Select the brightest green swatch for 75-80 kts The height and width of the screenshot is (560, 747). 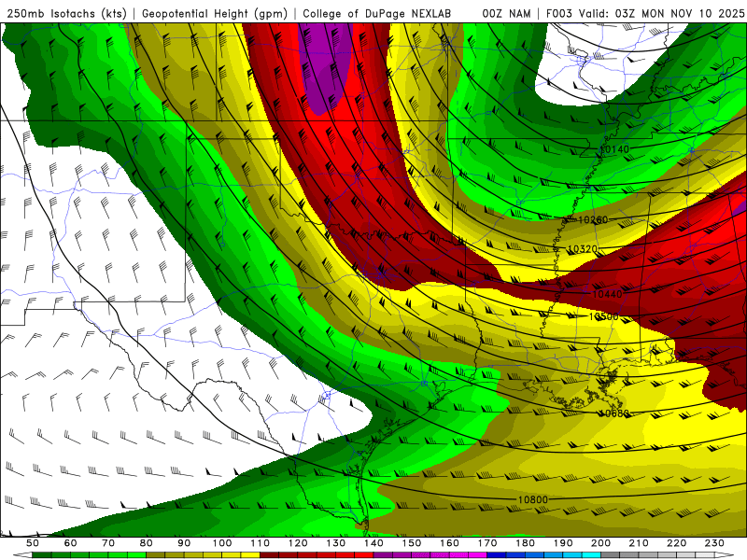click(x=136, y=555)
